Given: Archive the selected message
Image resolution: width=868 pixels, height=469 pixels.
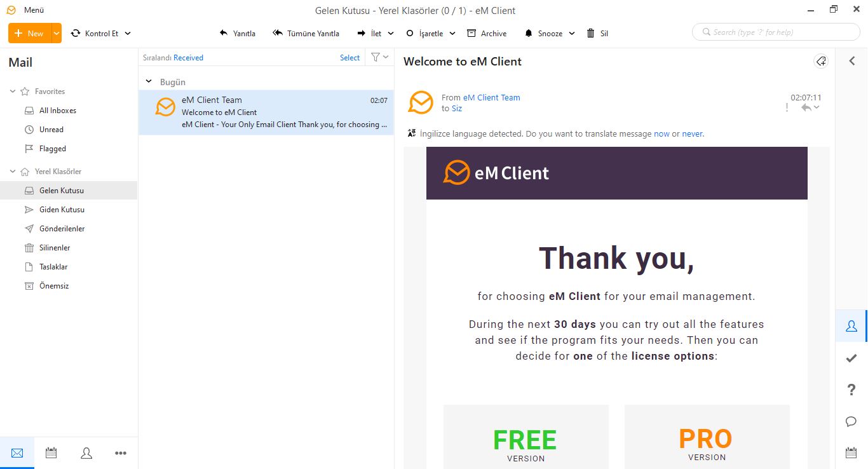Looking at the screenshot, I should pos(487,33).
